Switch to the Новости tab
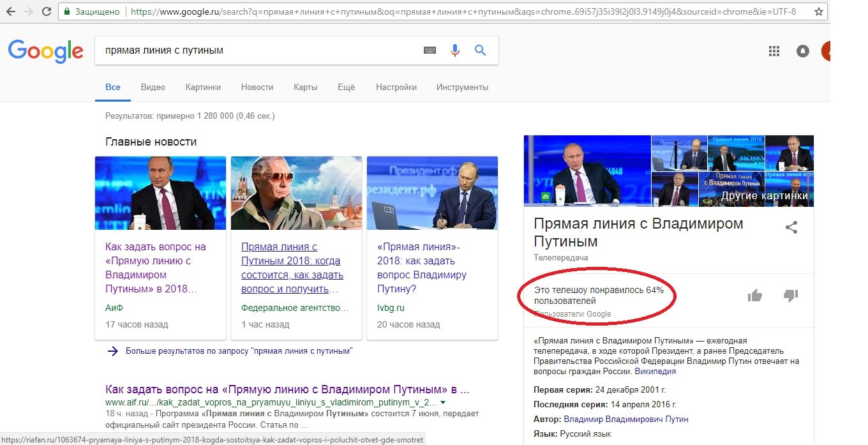The height and width of the screenshot is (445, 868). click(257, 87)
